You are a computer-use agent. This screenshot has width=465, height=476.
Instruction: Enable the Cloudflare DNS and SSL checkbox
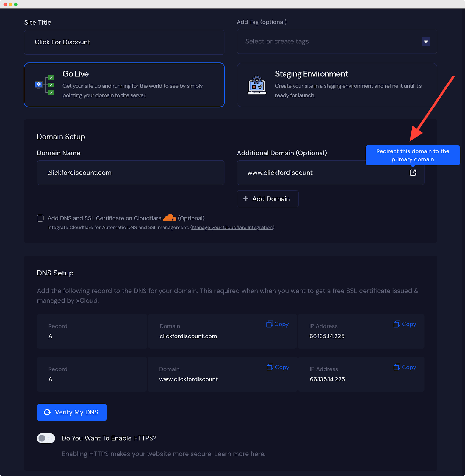coord(40,218)
